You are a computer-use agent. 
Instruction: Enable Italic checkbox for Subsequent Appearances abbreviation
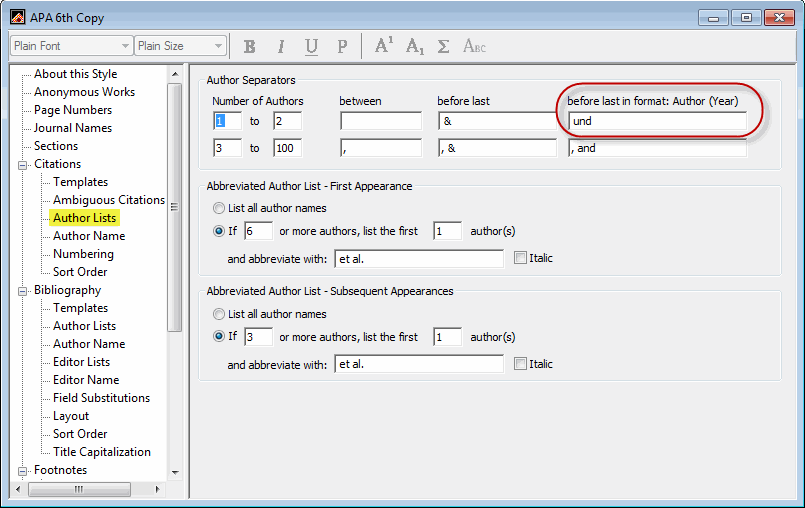520,364
